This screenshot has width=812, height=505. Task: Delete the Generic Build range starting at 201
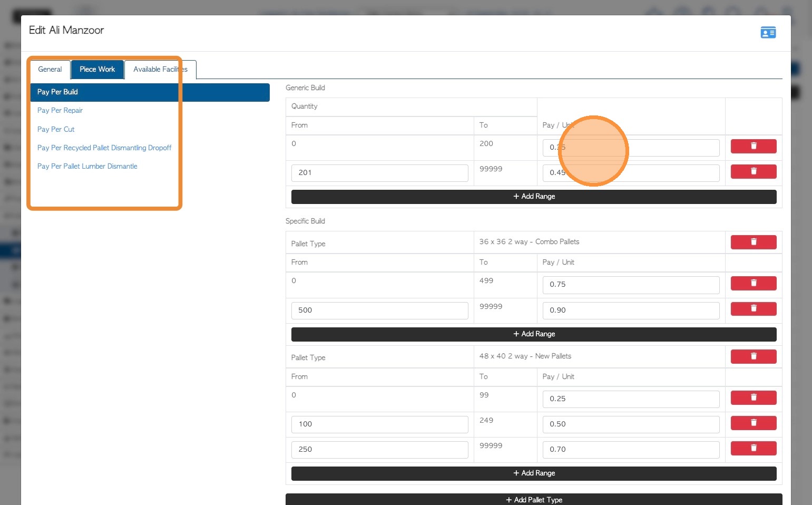(754, 171)
